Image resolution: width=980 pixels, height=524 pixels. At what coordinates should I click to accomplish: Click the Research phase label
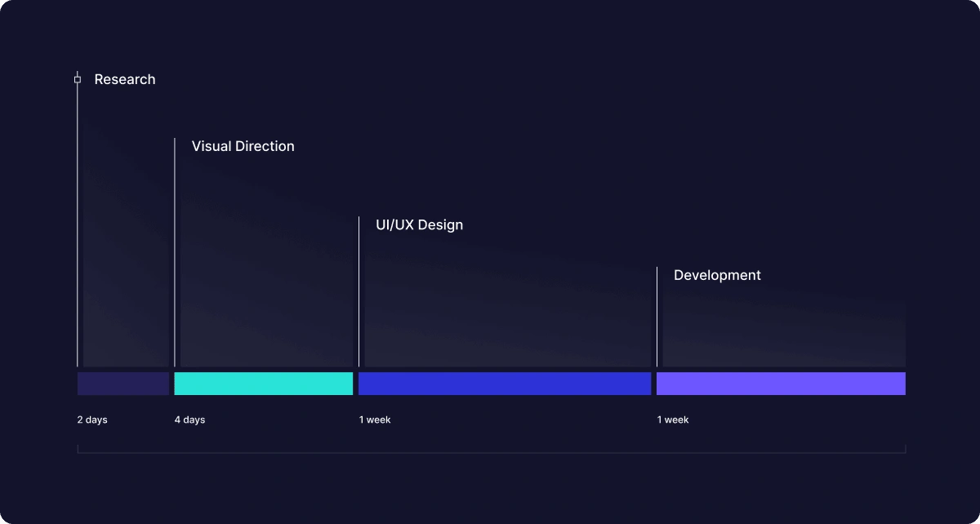pos(125,79)
